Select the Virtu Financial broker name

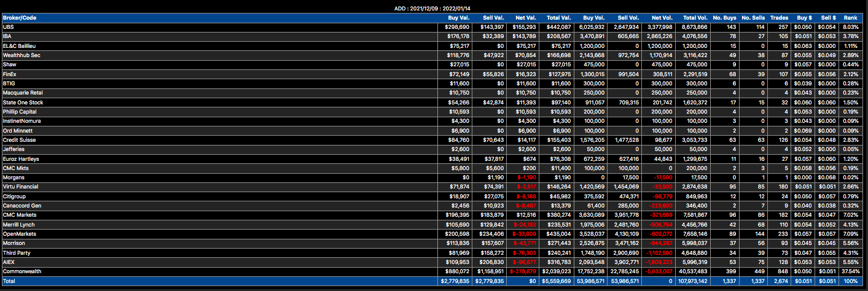click(20, 186)
